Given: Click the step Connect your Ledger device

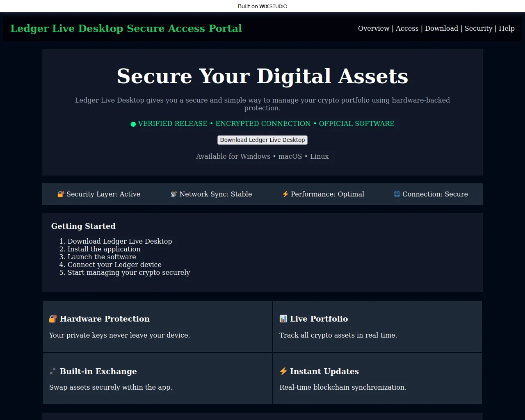Looking at the screenshot, I should point(114,265).
